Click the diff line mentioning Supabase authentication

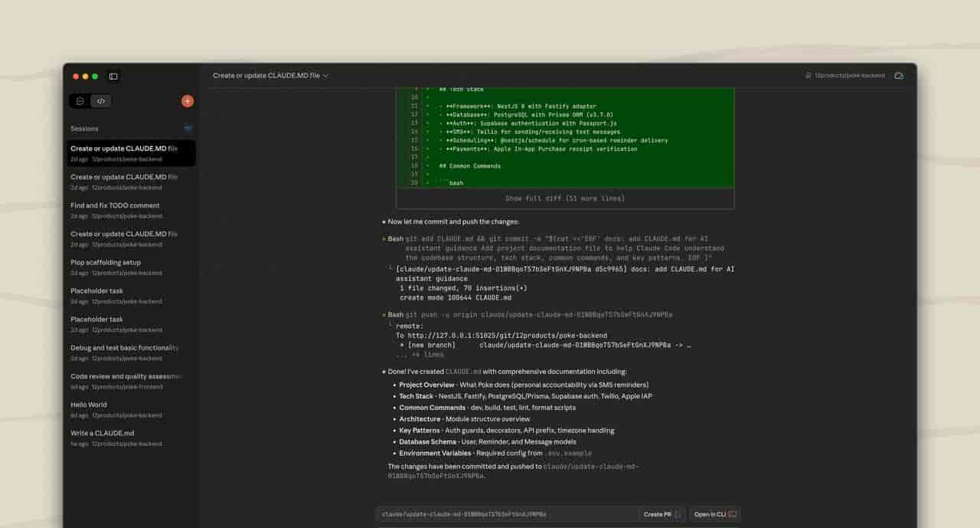pyautogui.click(x=528, y=123)
